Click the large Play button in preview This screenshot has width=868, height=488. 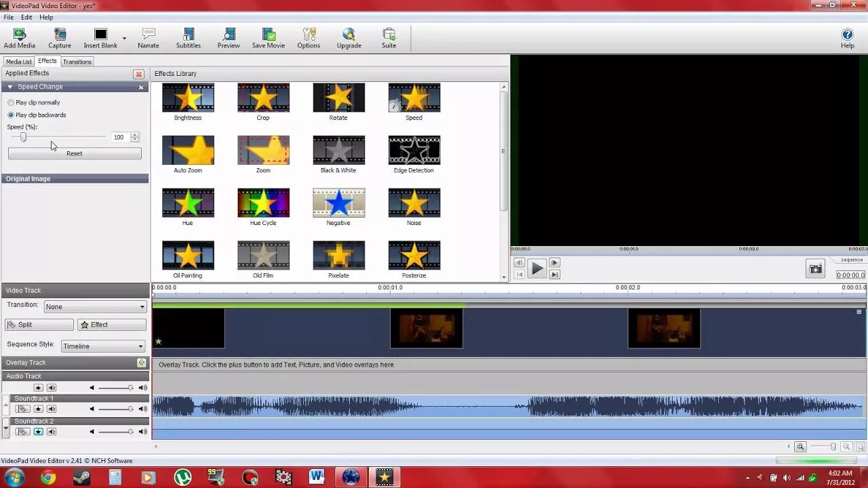pyautogui.click(x=536, y=268)
